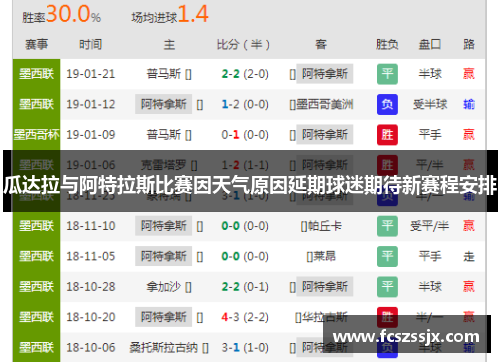500x362 pixels.
Task: Open away team 阿特拿斯 in the 19-01-09 row
Action: click(325, 135)
